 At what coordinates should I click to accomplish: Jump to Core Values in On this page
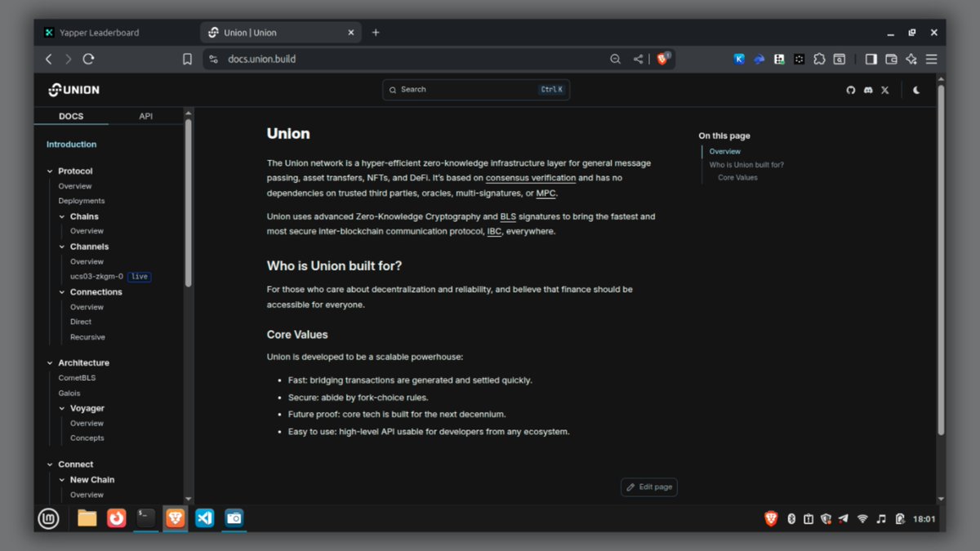click(x=737, y=178)
